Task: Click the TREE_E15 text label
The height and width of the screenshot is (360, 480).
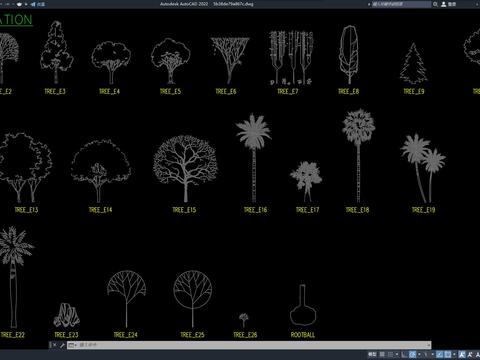Action: pyautogui.click(x=184, y=210)
